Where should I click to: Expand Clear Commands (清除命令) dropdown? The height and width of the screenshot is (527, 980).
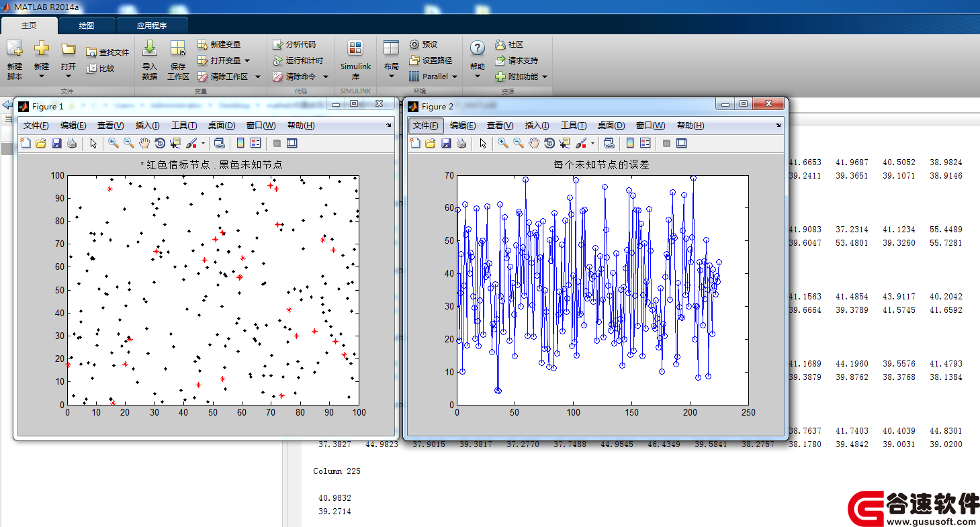(x=326, y=77)
